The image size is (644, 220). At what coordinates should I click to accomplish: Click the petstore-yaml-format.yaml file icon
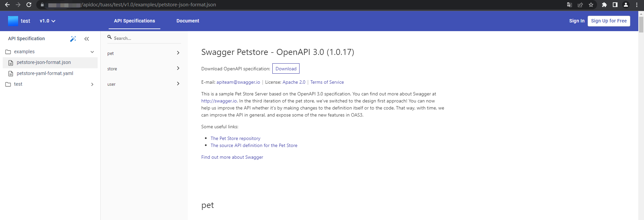click(x=11, y=74)
